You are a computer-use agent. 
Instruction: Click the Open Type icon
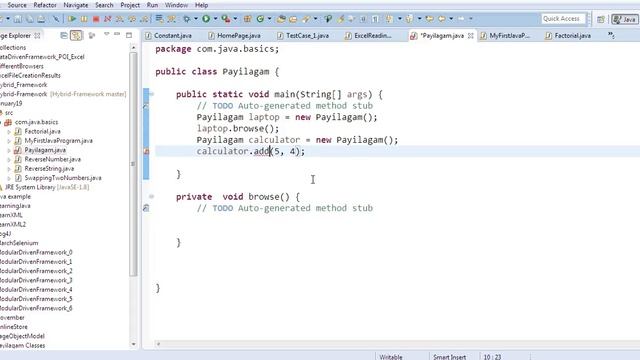pyautogui.click(x=281, y=19)
